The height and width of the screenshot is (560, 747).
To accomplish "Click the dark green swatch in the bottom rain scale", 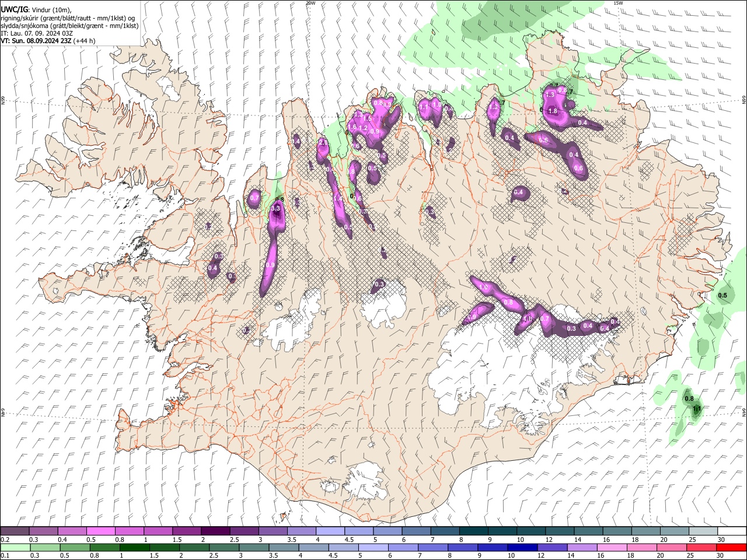I will click(135, 547).
